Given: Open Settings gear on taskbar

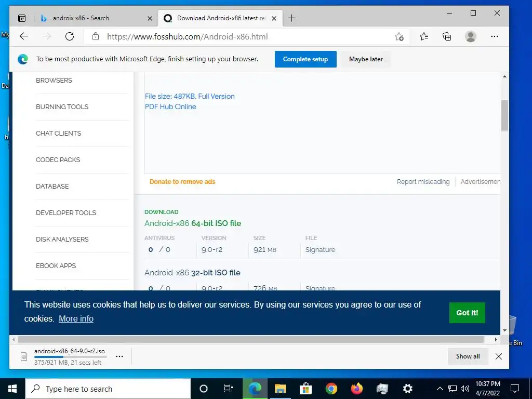Looking at the screenshot, I should (407, 389).
